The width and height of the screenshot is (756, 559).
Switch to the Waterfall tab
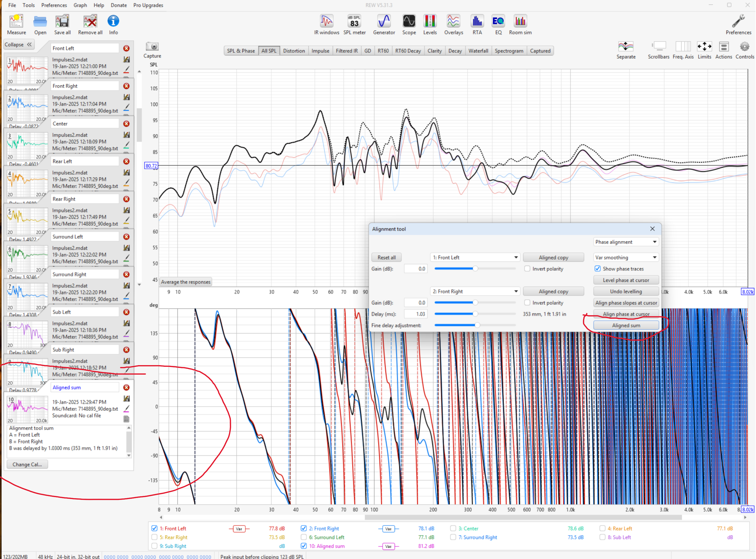478,51
